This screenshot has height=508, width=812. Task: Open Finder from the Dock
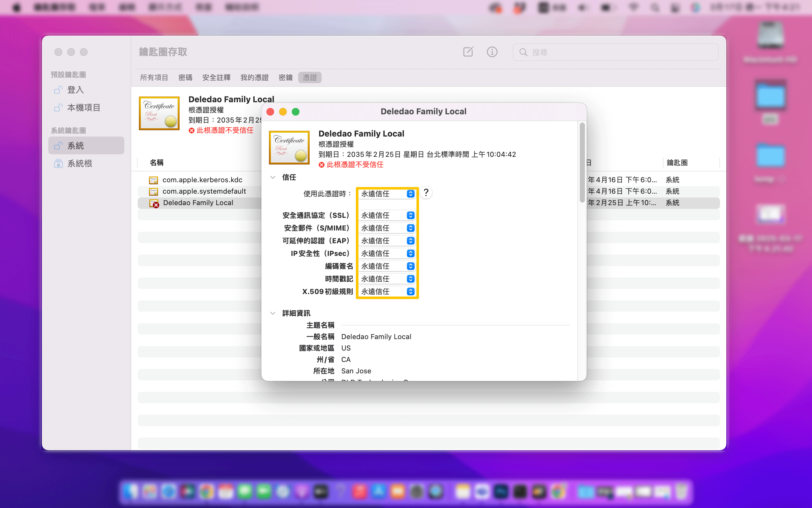(130, 491)
